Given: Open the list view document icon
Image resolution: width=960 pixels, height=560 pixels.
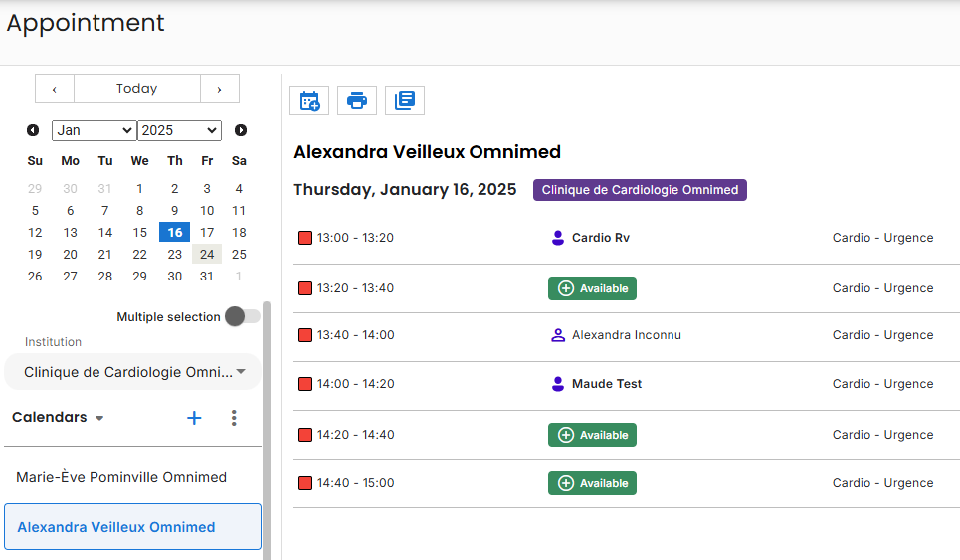Looking at the screenshot, I should [405, 100].
